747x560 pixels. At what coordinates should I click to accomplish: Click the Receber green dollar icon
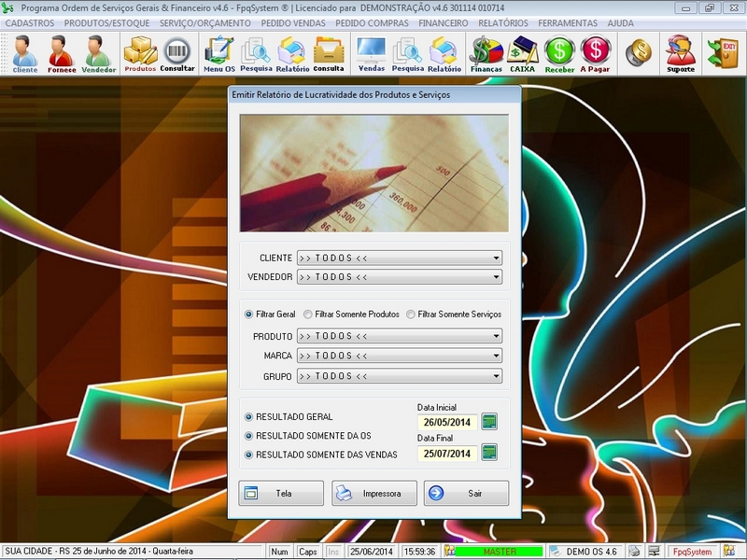559,53
